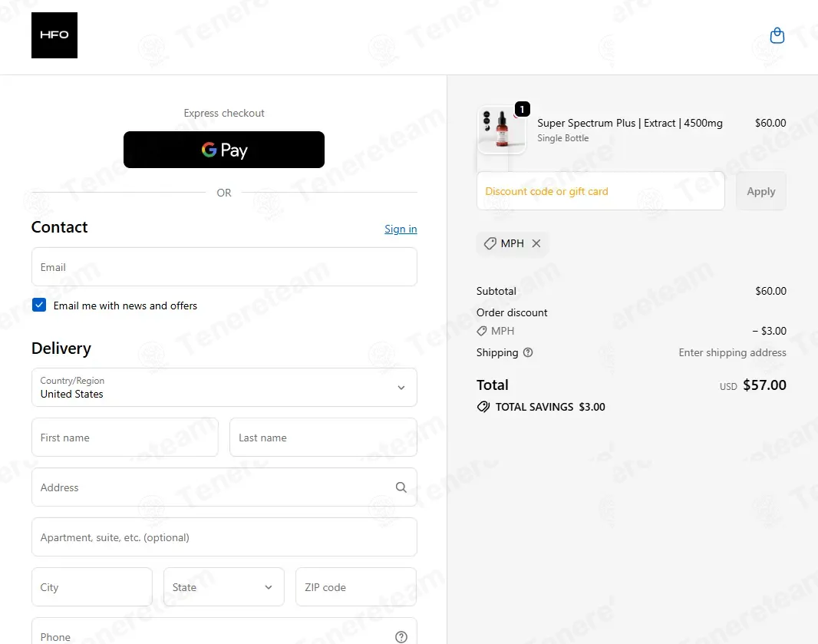Click the Enter shipping address text
818x644 pixels.
coord(732,352)
